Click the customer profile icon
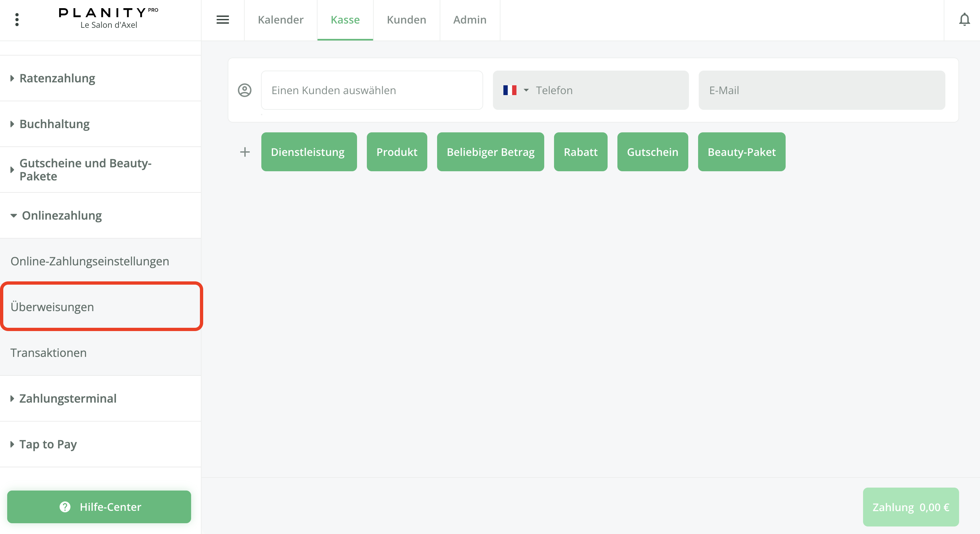The width and height of the screenshot is (980, 534). pos(245,90)
